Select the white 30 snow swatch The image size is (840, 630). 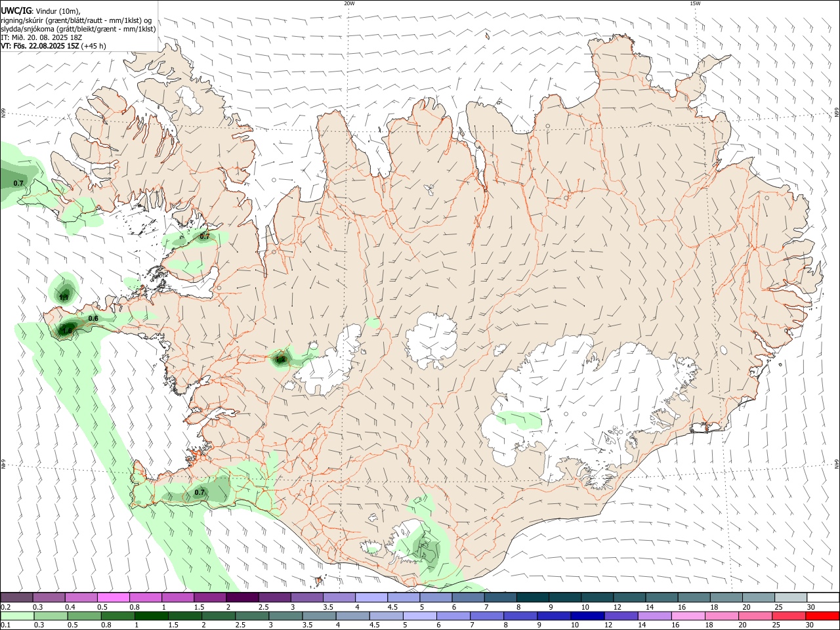(x=823, y=598)
